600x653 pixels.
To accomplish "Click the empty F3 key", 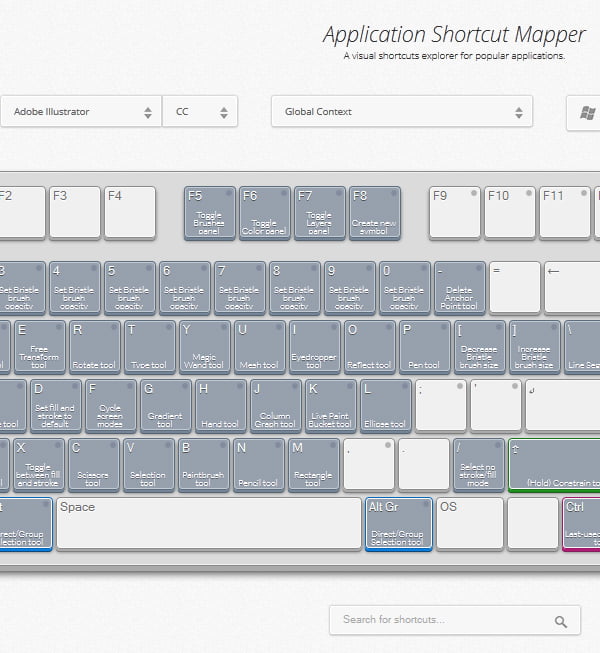I will click(75, 212).
